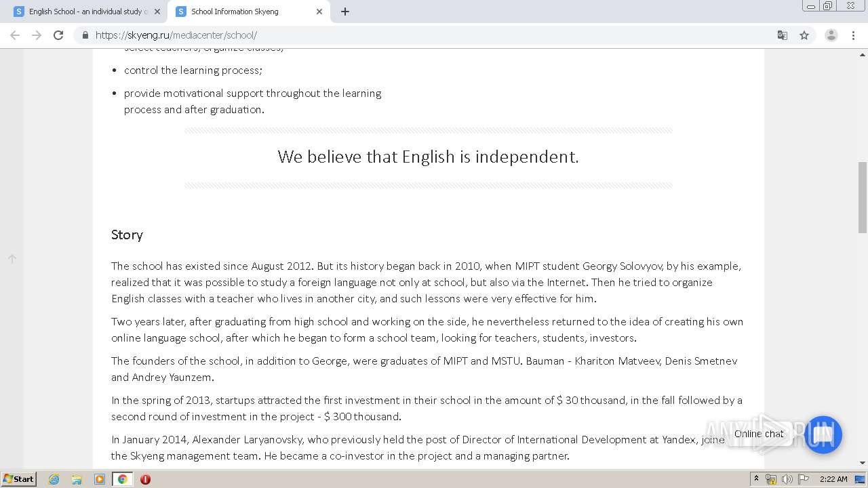Close the School Information Skyeng tab
Image resolution: width=868 pixels, height=488 pixels.
[x=319, y=12]
